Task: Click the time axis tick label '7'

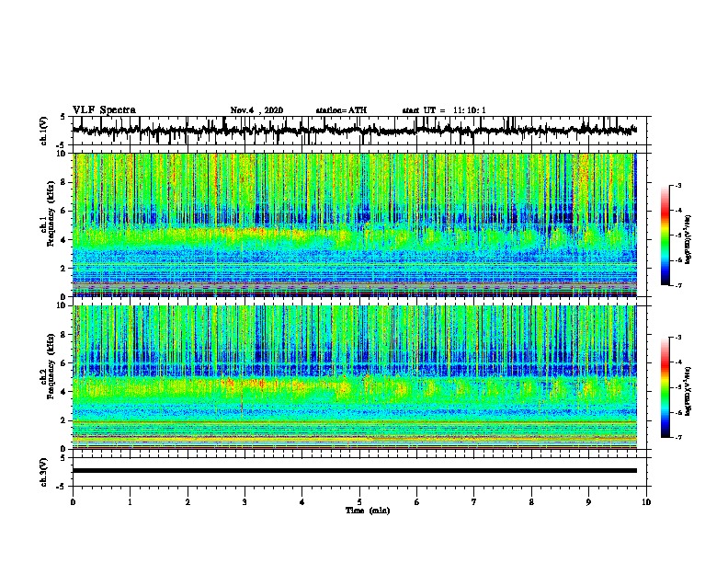Action: (474, 502)
